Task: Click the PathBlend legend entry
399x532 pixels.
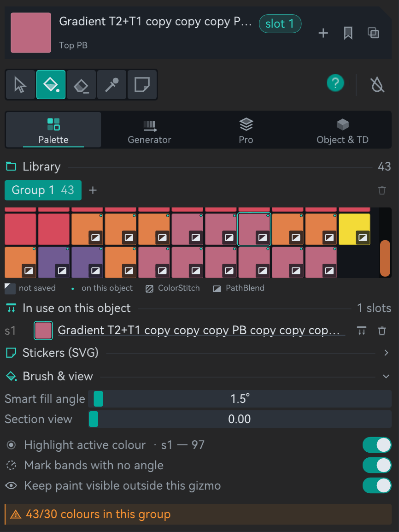Action: tap(239, 288)
